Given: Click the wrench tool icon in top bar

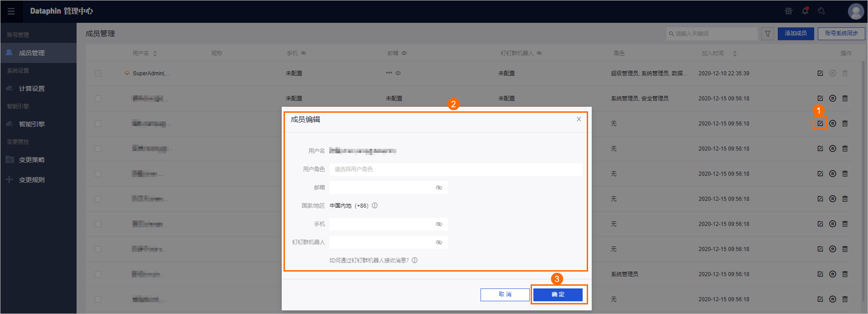Looking at the screenshot, I should [x=821, y=11].
